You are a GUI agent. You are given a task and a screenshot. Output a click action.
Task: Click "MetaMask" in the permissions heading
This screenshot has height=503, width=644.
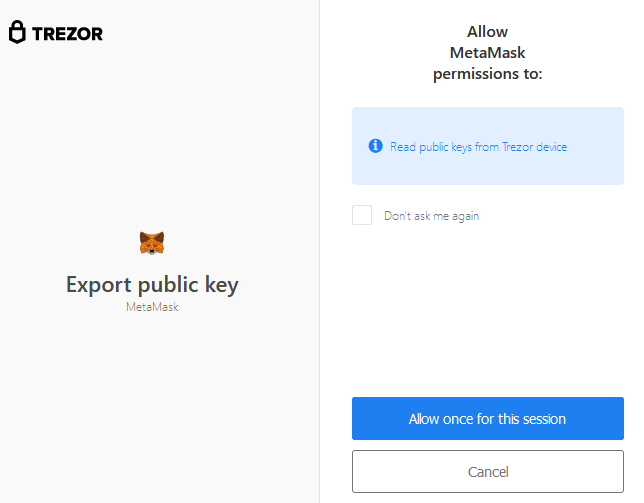[488, 53]
